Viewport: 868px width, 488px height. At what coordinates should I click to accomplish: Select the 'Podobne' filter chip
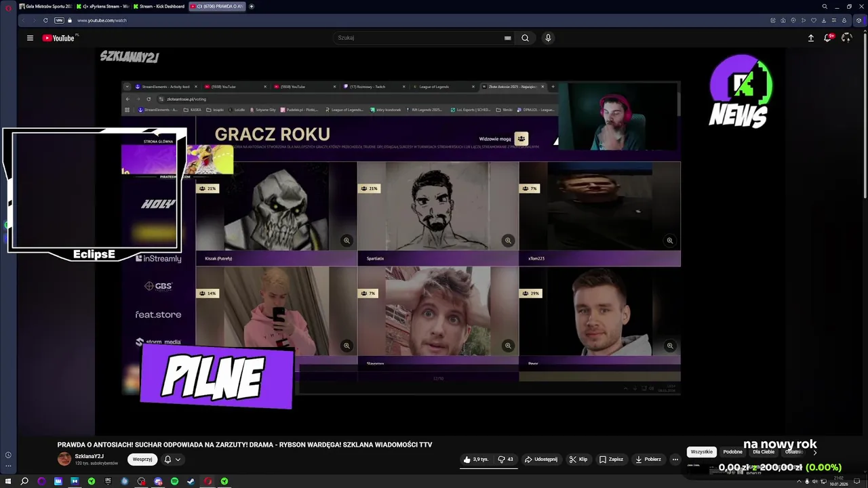732,452
